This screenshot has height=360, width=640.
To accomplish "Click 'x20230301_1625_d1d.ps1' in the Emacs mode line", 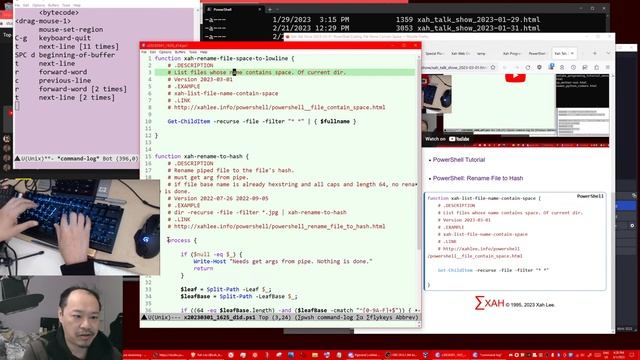I will click(220, 317).
